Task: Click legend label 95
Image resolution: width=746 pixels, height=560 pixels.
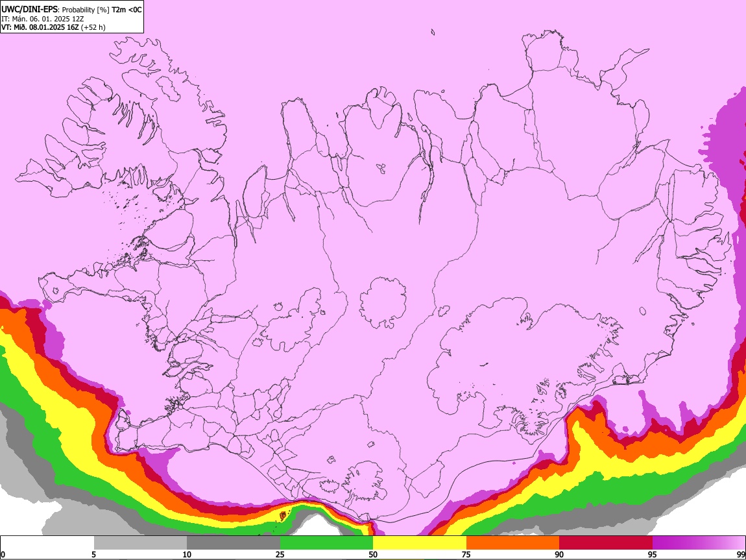Action: pos(652,554)
